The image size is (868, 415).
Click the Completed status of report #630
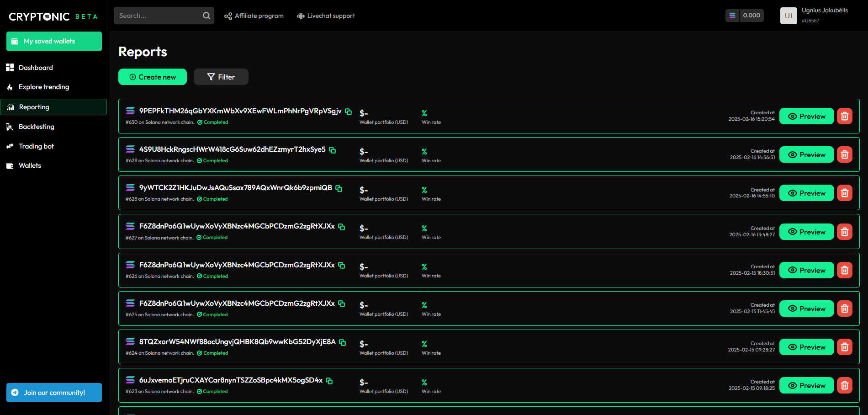[213, 122]
